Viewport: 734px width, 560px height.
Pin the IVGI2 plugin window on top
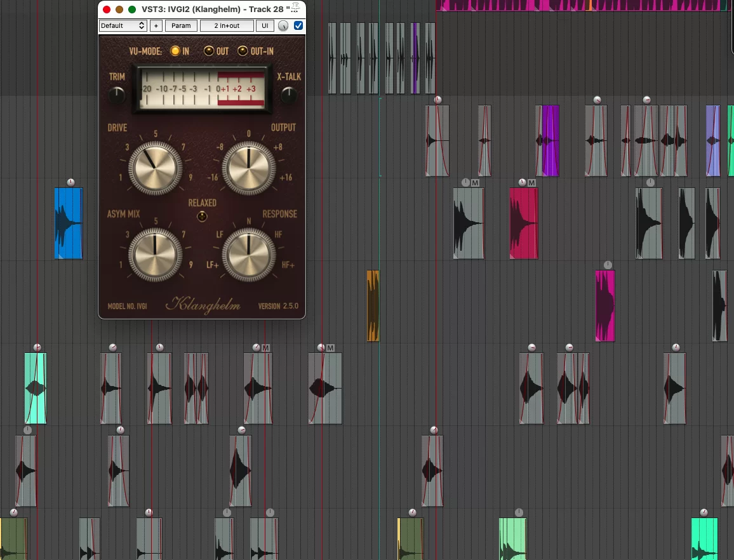296,6
